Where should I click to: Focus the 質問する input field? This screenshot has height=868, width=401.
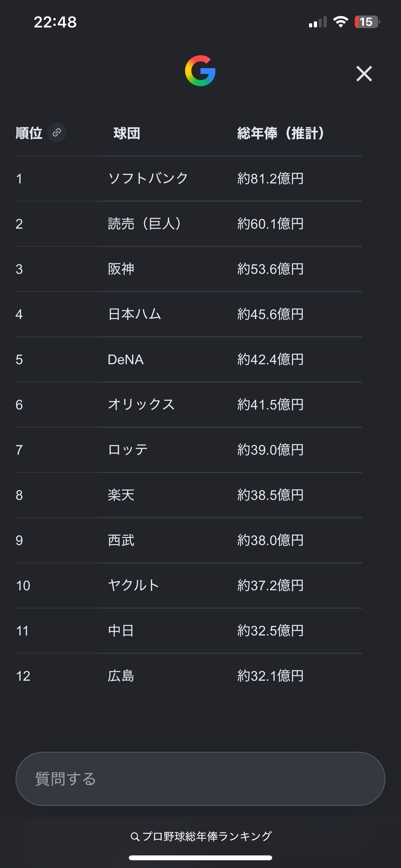tap(200, 779)
